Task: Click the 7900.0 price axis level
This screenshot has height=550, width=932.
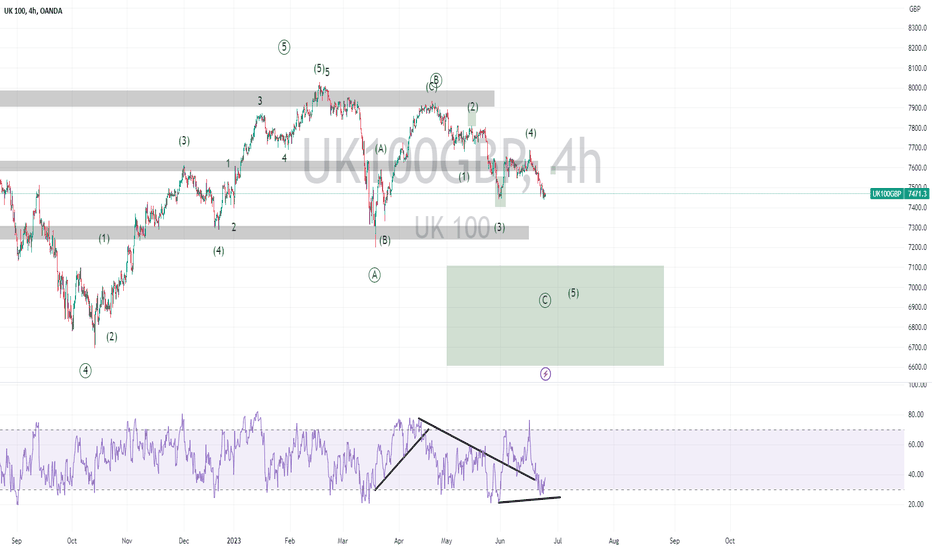Action: pyautogui.click(x=917, y=108)
